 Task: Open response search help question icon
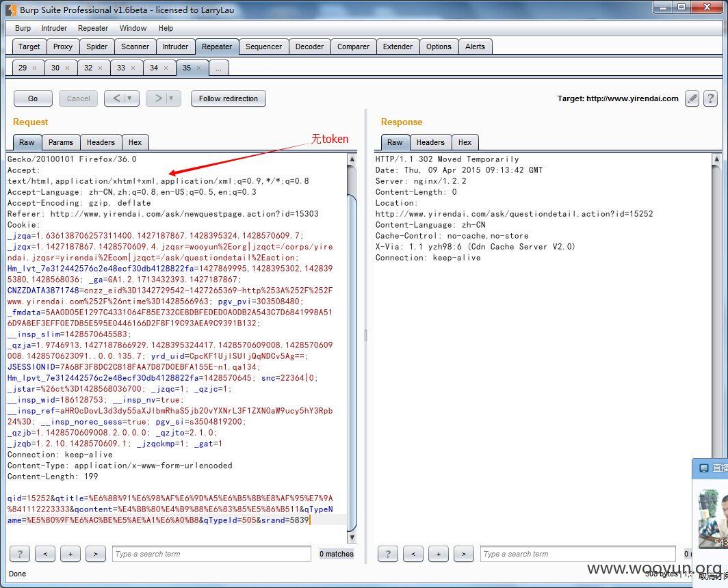[x=388, y=554]
